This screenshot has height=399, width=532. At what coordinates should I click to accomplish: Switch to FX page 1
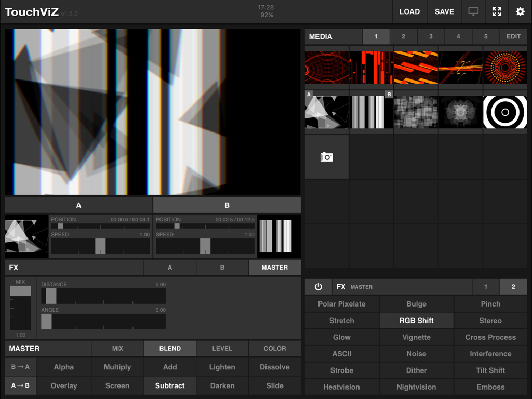pos(486,286)
